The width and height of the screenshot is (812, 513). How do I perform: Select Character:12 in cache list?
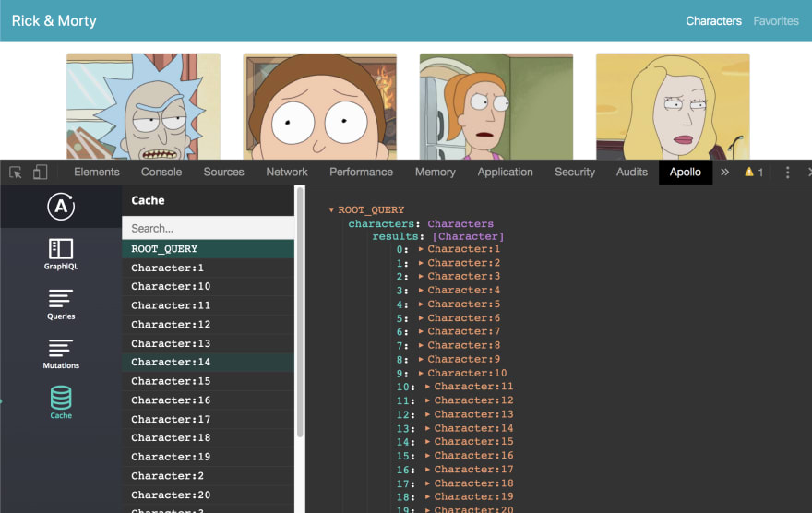208,325
